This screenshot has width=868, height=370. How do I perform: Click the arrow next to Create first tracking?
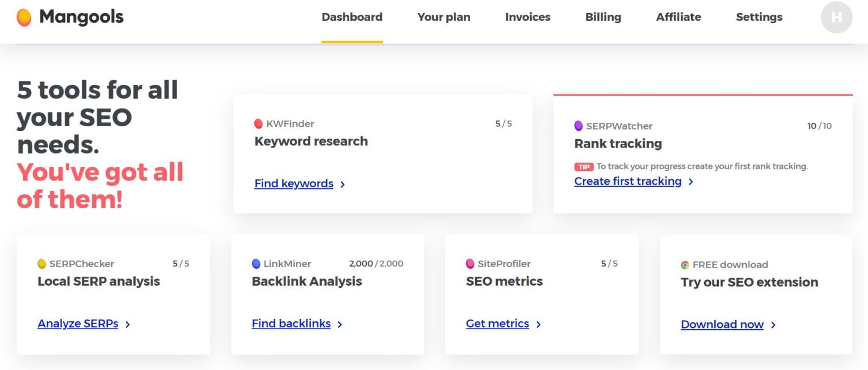691,182
